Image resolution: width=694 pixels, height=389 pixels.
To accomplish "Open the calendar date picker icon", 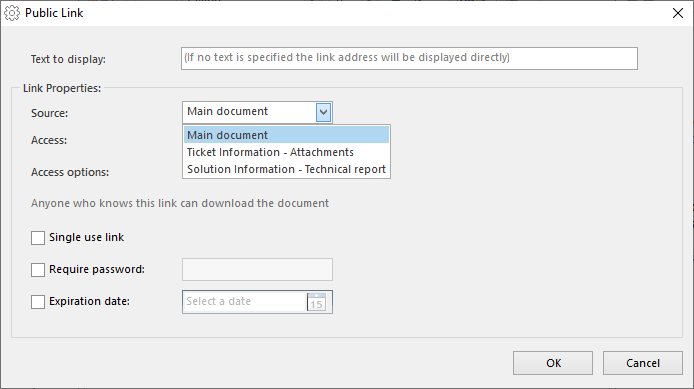I will (x=316, y=302).
